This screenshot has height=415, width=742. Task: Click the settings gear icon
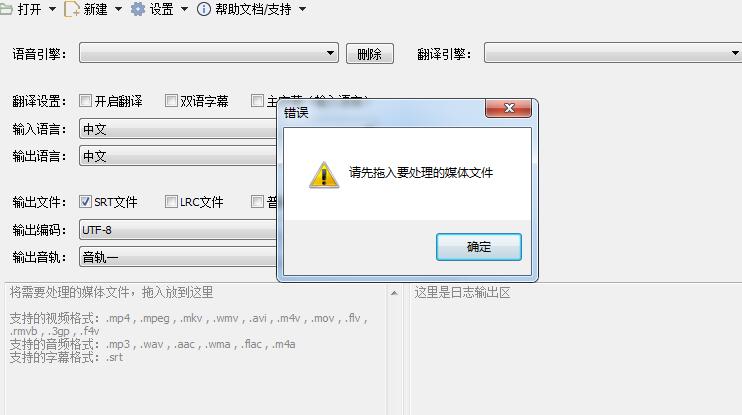[138, 9]
